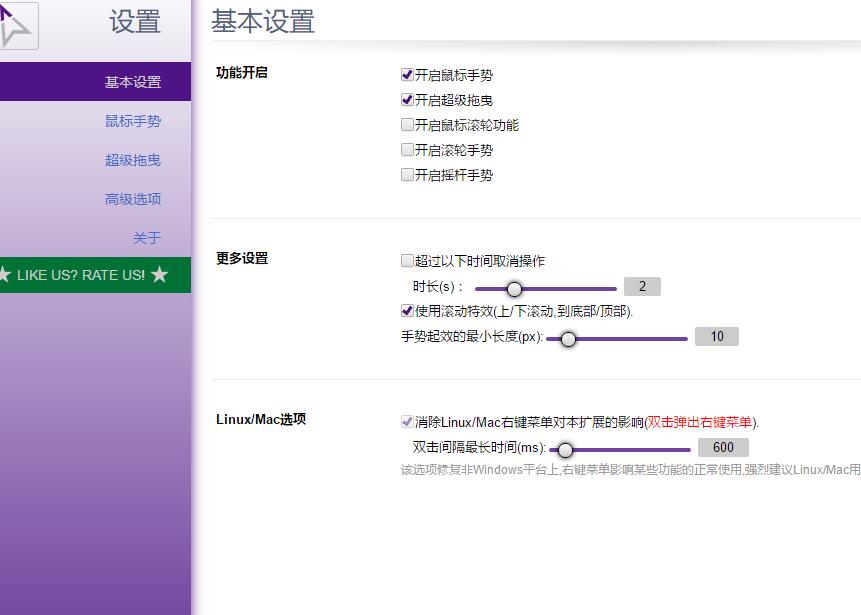This screenshot has height=615, width=861.
Task: Enable 超过以下时间取消操作 checkbox
Action: [407, 260]
